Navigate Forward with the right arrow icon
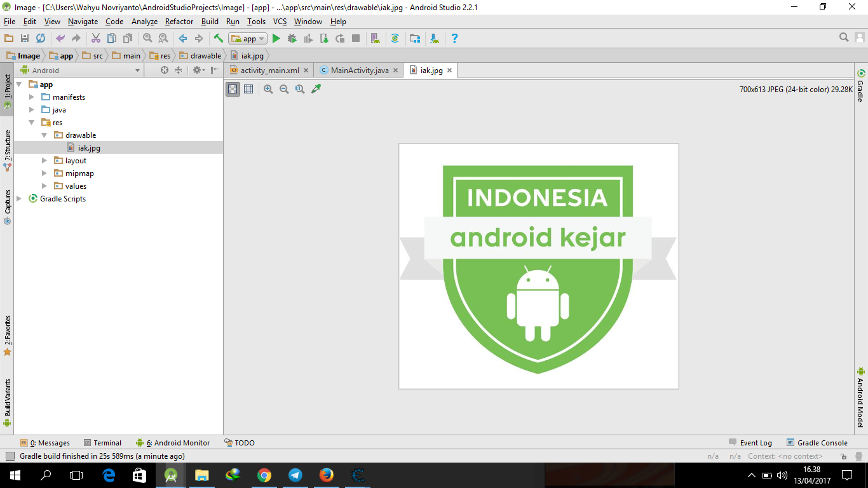The image size is (868, 488). [199, 38]
